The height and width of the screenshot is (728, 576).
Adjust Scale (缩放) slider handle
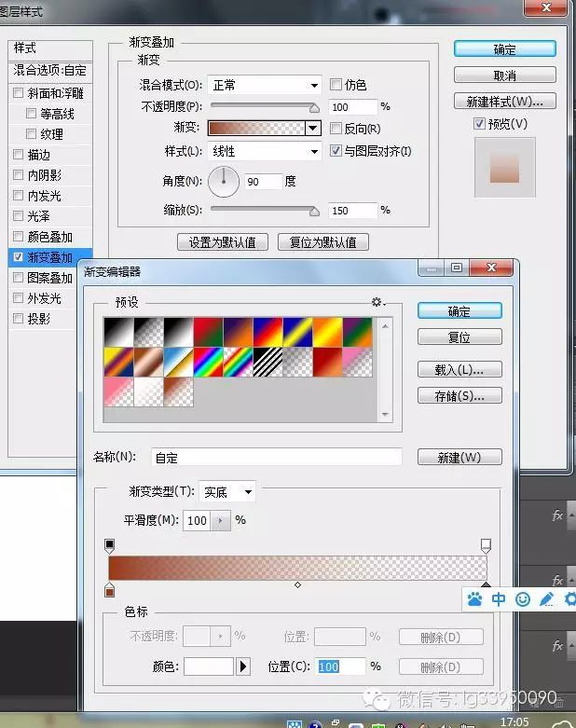pyautogui.click(x=314, y=212)
